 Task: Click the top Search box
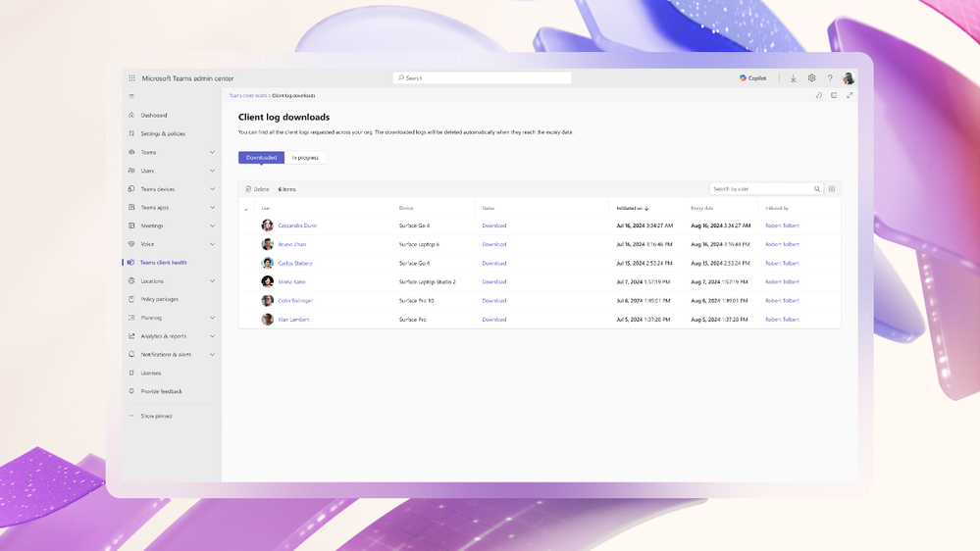tap(482, 78)
